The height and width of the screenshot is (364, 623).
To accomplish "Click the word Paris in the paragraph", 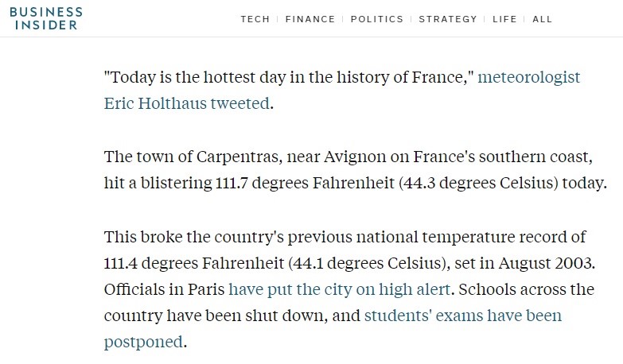I will click(x=206, y=289).
